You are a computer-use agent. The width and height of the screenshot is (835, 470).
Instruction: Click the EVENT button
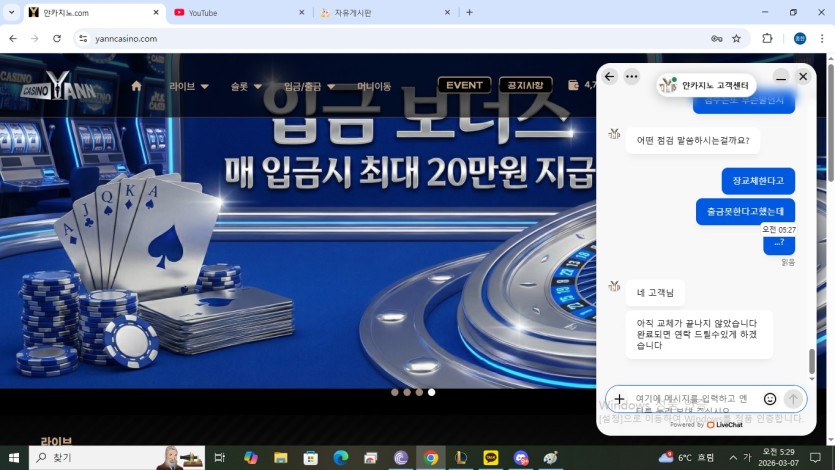464,85
